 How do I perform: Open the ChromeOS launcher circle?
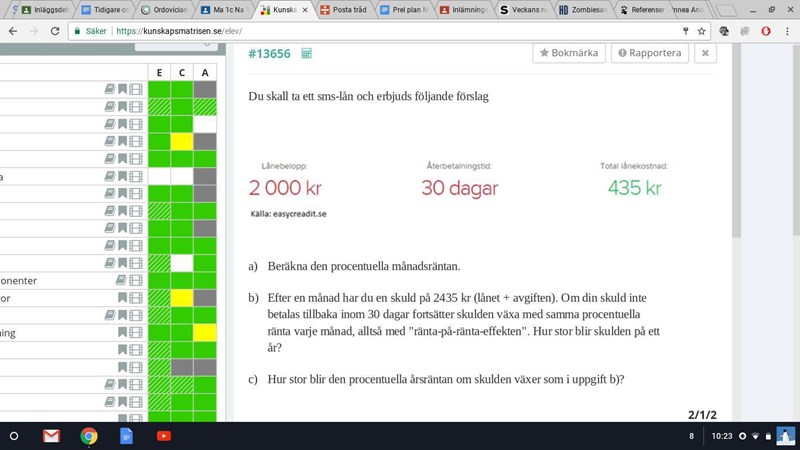click(x=14, y=436)
